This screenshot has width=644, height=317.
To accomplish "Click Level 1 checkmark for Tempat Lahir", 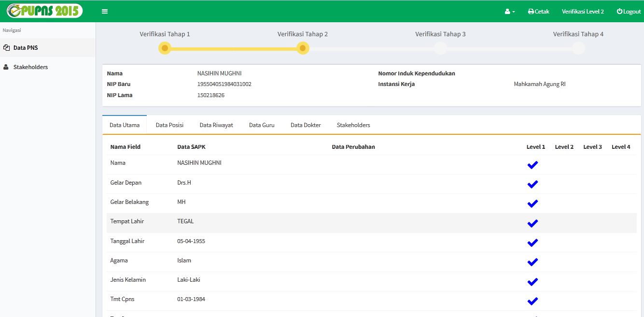I will (x=532, y=223).
